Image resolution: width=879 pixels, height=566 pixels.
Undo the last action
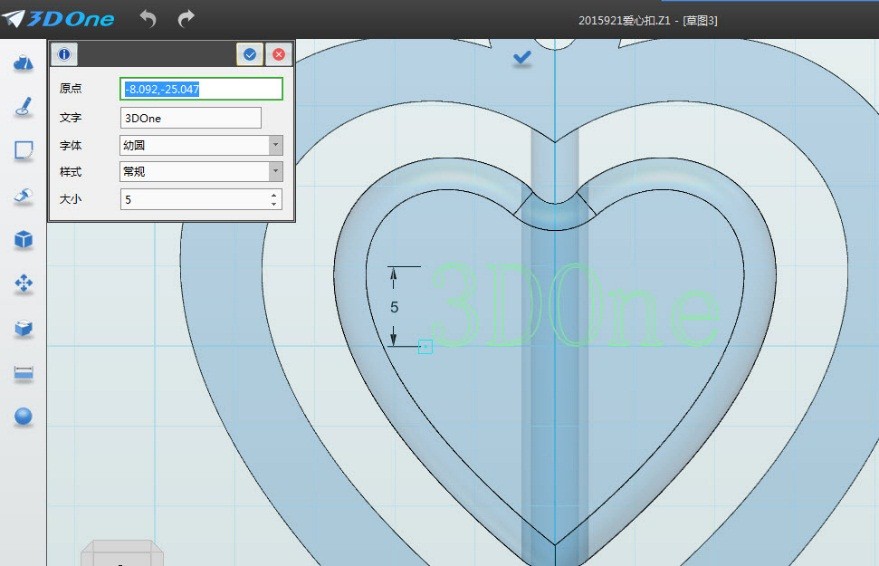[x=148, y=19]
